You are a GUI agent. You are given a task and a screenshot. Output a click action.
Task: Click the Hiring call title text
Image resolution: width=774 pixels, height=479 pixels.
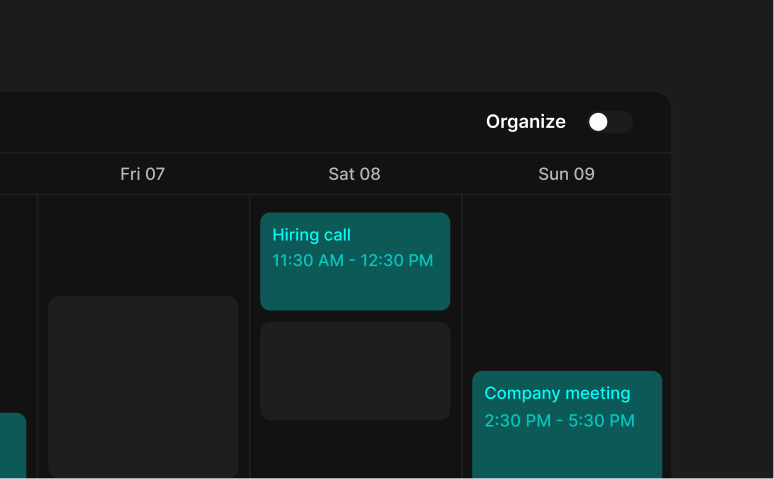pos(311,235)
